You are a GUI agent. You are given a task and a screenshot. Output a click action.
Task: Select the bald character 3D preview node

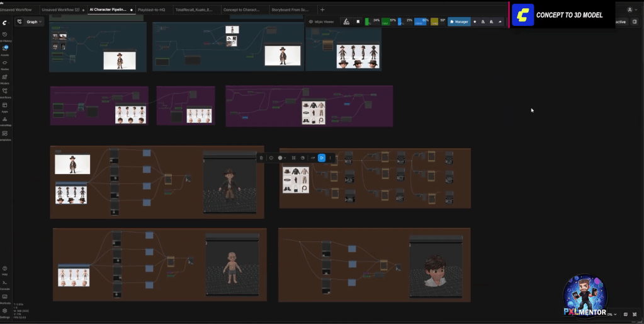(x=232, y=264)
